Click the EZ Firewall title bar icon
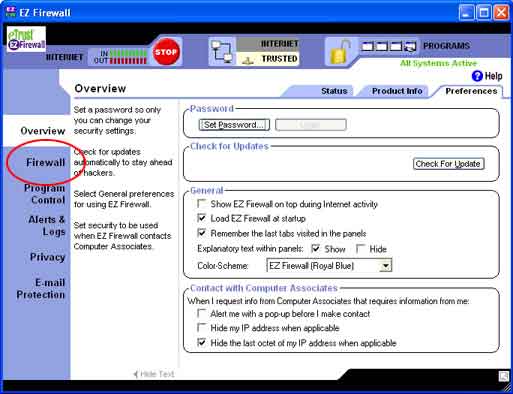 tap(10, 12)
